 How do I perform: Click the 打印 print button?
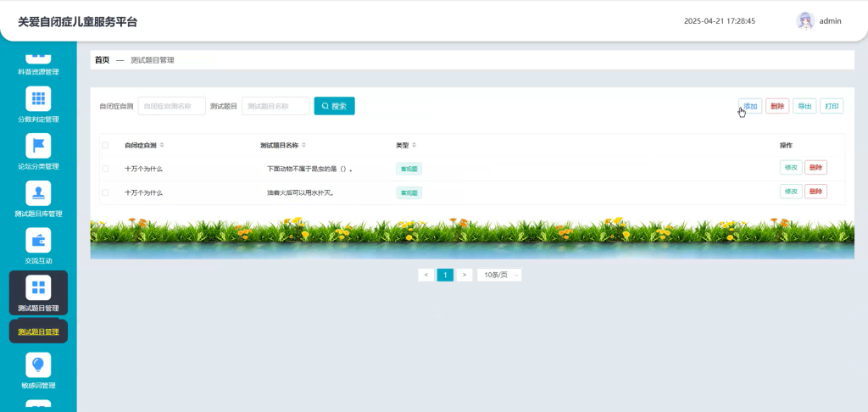[832, 106]
